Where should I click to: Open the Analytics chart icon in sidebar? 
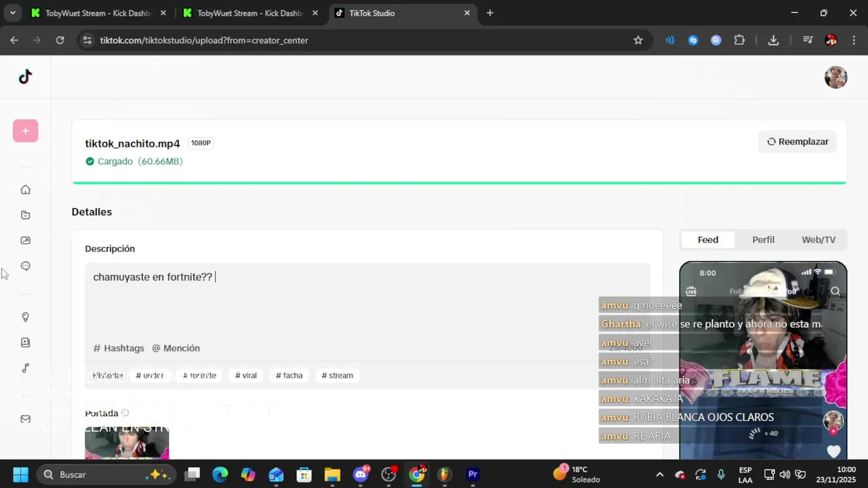(25, 241)
